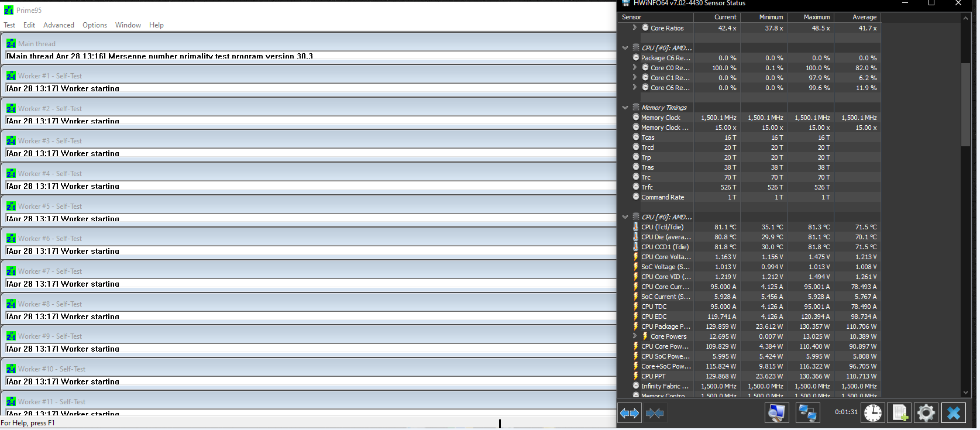
Task: Click the HWiNFO vertical scrollbar thumb
Action: tap(965, 104)
